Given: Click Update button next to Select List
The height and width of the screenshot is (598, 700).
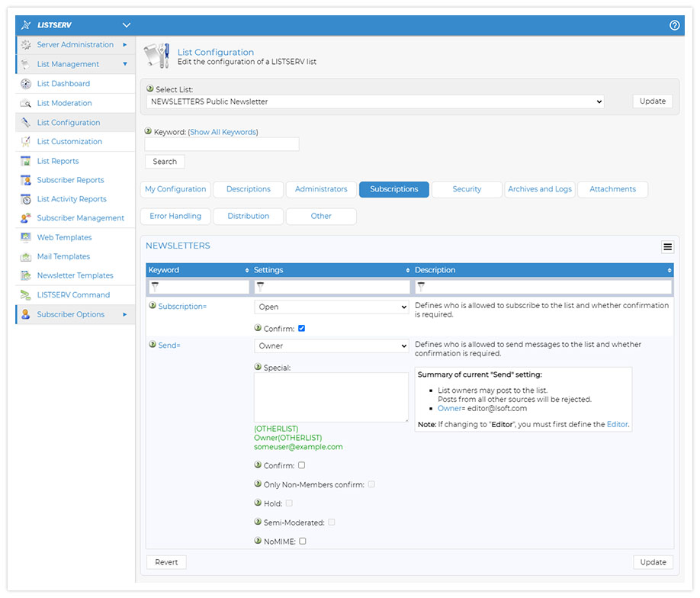Looking at the screenshot, I should point(653,101).
